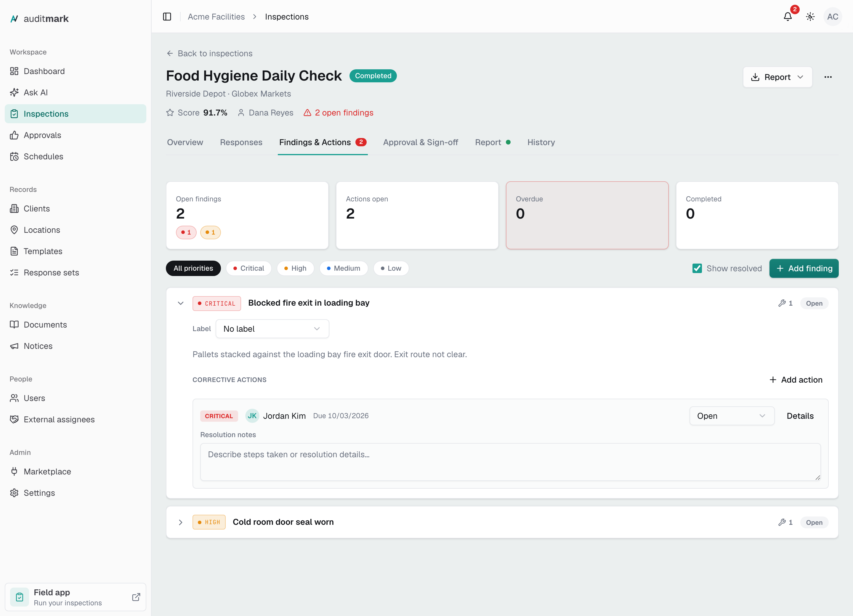Open the AC user avatar menu
The image size is (853, 616).
(832, 17)
